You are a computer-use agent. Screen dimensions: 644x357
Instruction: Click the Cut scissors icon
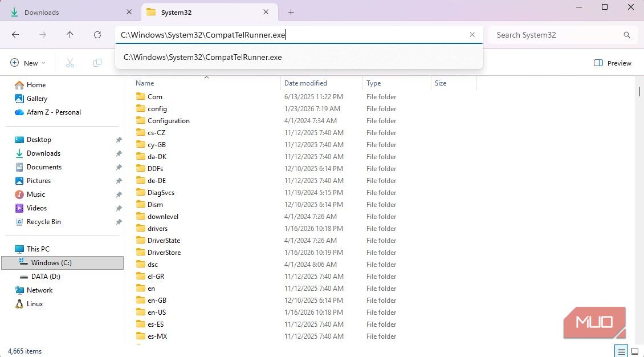pos(70,63)
